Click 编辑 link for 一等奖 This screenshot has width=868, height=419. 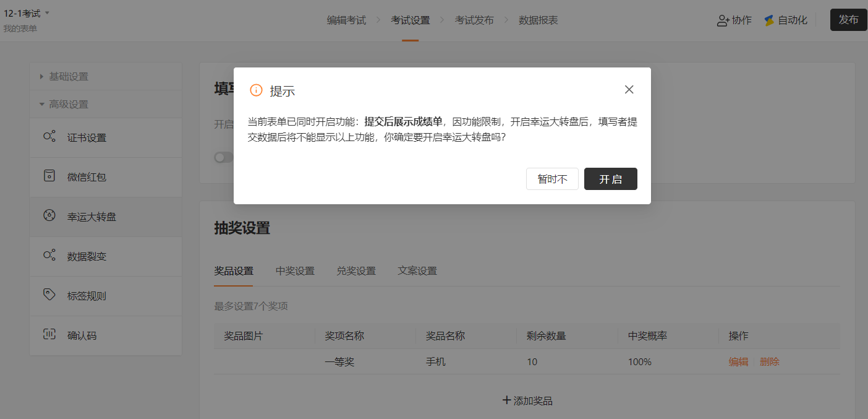coord(738,361)
